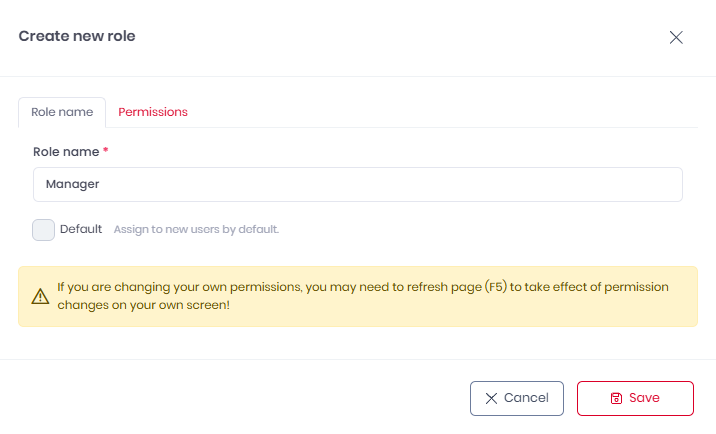The image size is (716, 434).
Task: Click the Role name field label
Action: (x=66, y=152)
